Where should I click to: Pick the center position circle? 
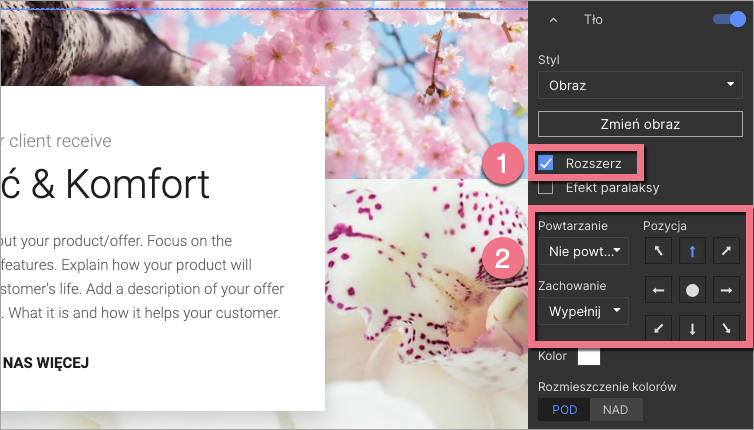(693, 290)
